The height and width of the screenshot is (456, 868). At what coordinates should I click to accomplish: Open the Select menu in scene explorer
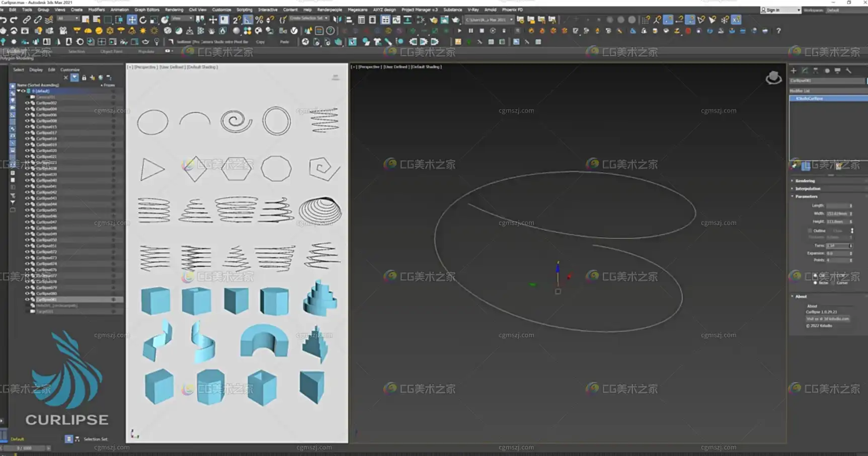[19, 70]
